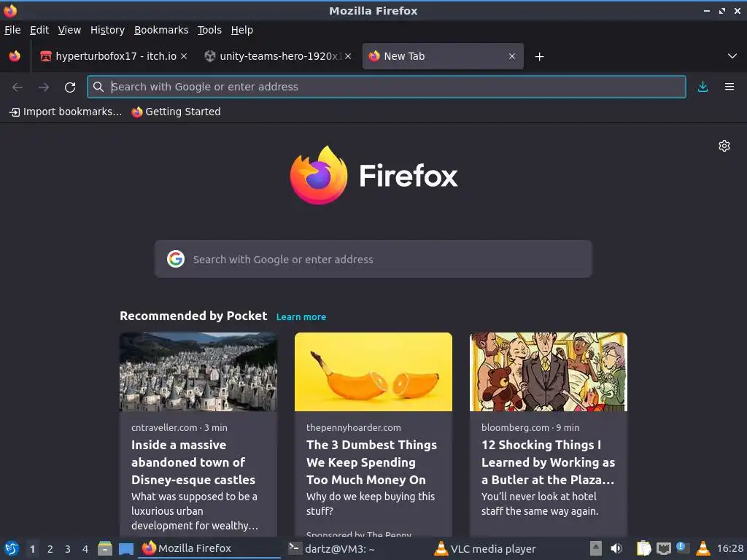Switch to workspace 2
This screenshot has width=747, height=560.
pos(50,549)
